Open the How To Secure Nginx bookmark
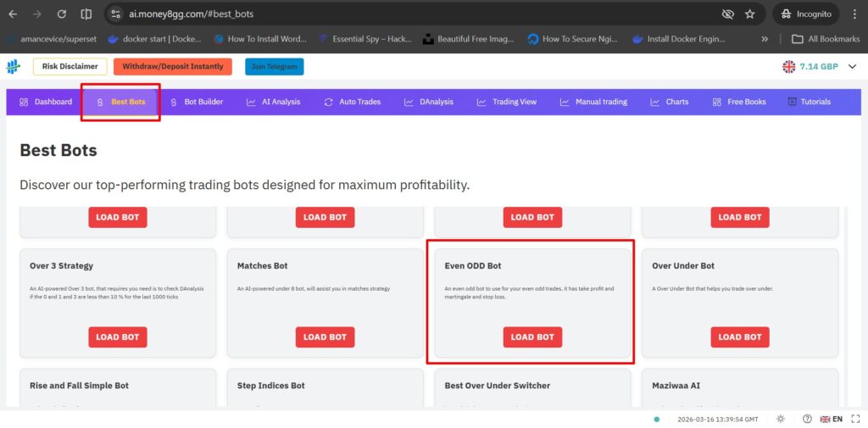This screenshot has height=428, width=868. coord(573,39)
